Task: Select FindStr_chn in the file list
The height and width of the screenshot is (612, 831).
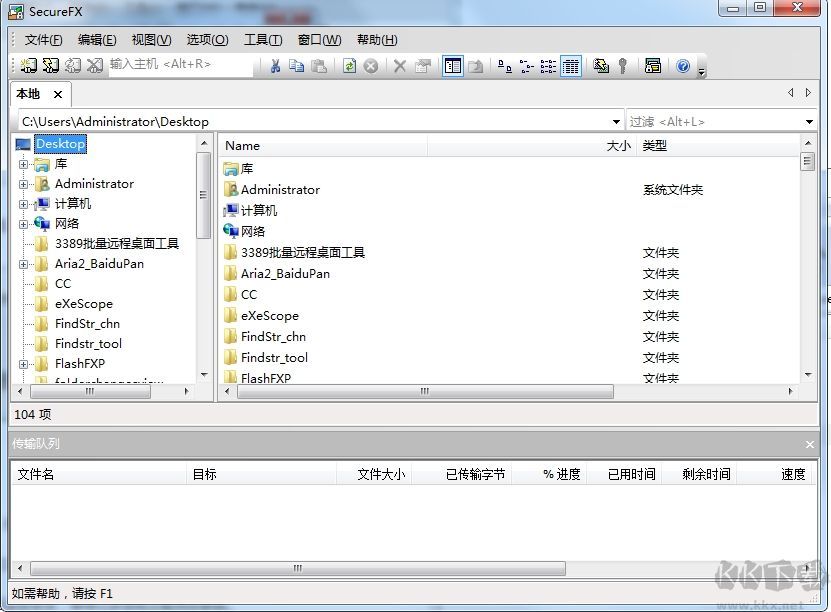Action: (x=273, y=336)
